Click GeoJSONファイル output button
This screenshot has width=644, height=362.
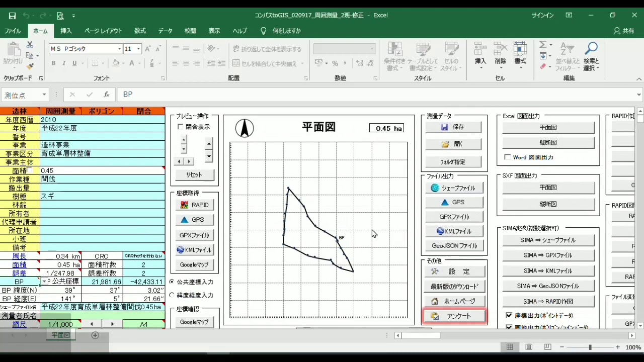coord(454,246)
